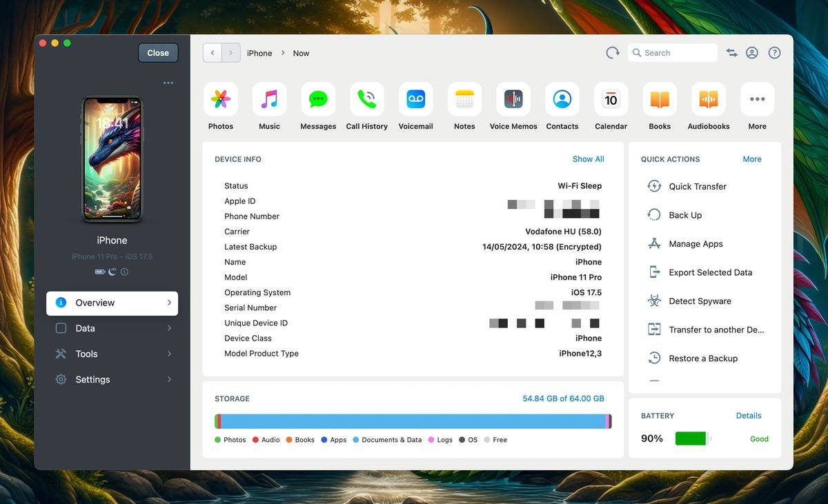Open the Contacts icon
The width and height of the screenshot is (828, 504).
[562, 99]
